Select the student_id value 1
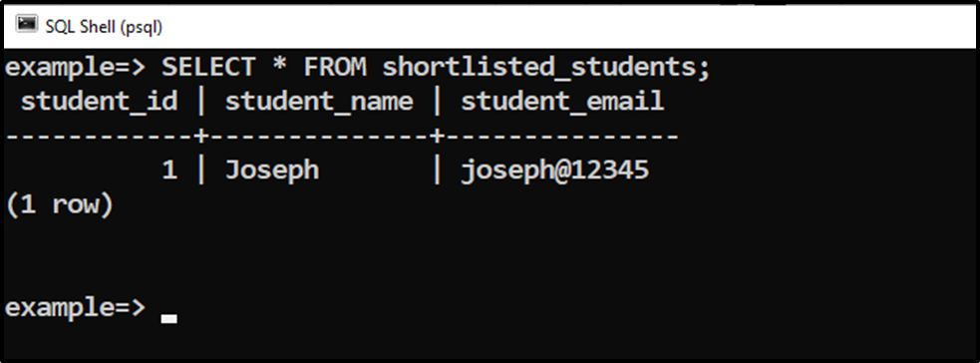 (x=169, y=170)
